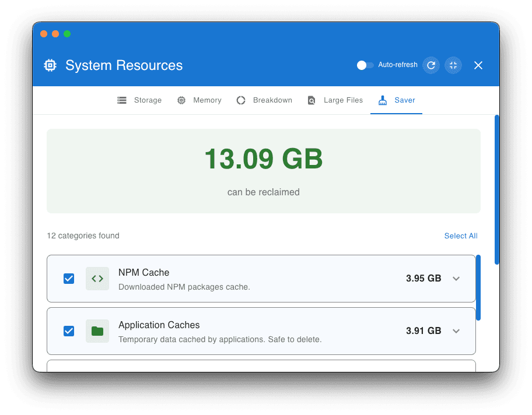Screen dimensions: 532x415
Task: Click the refresh icon in the header
Action: tap(430, 65)
